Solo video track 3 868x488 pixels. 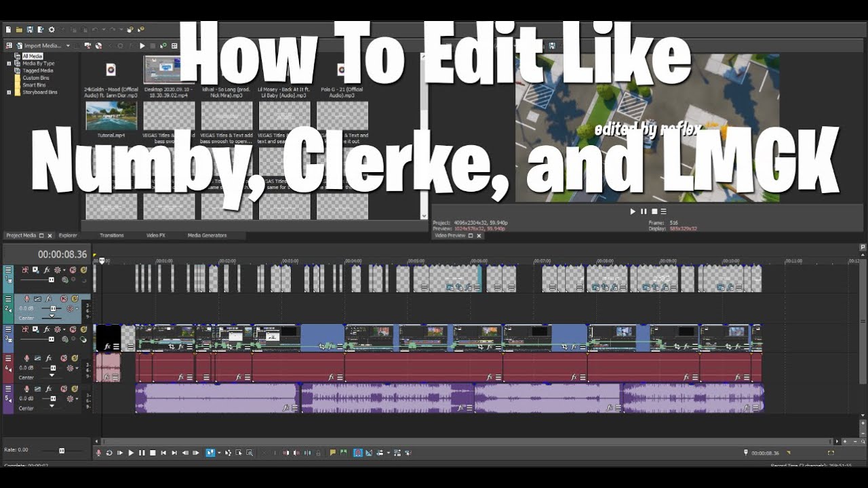pos(83,329)
